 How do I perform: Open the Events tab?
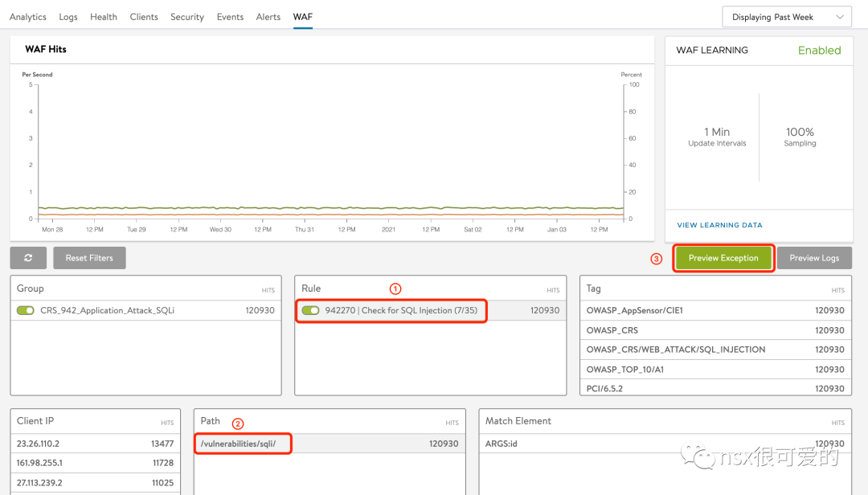pyautogui.click(x=230, y=17)
